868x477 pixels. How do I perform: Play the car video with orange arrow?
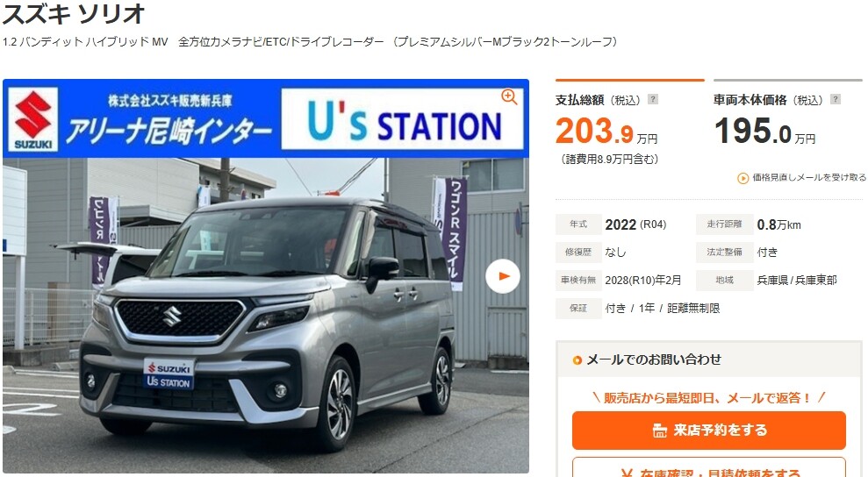click(503, 276)
